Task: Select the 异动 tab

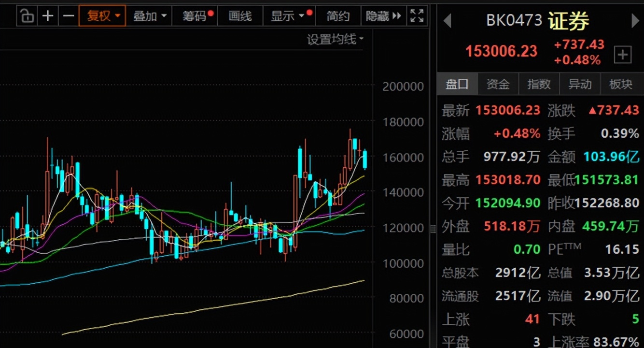Action: [x=580, y=84]
